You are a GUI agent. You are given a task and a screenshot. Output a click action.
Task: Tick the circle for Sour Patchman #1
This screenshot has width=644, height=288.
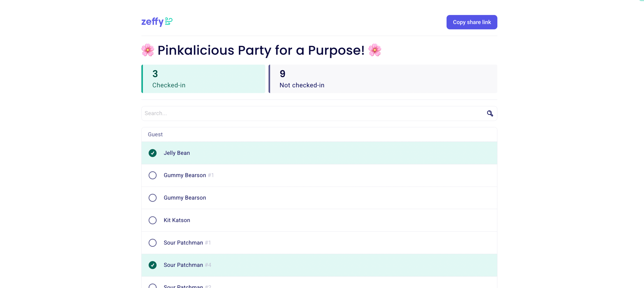pyautogui.click(x=153, y=243)
